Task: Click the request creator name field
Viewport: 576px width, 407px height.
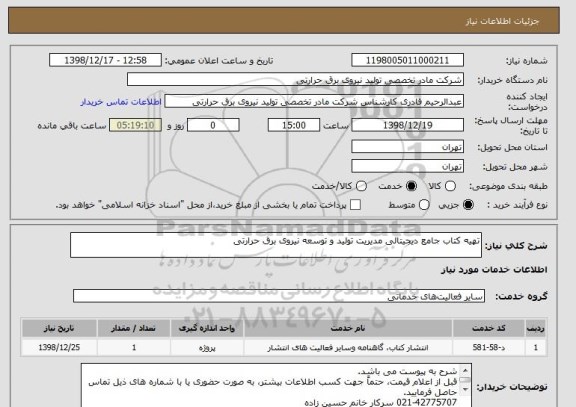Action: (314, 102)
